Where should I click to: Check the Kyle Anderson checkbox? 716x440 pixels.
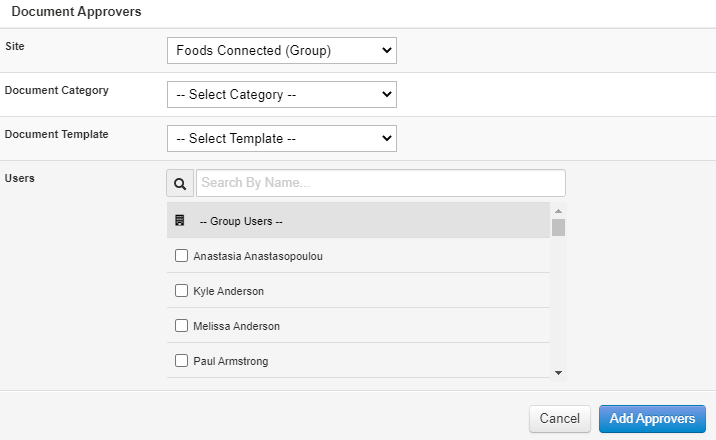click(181, 291)
